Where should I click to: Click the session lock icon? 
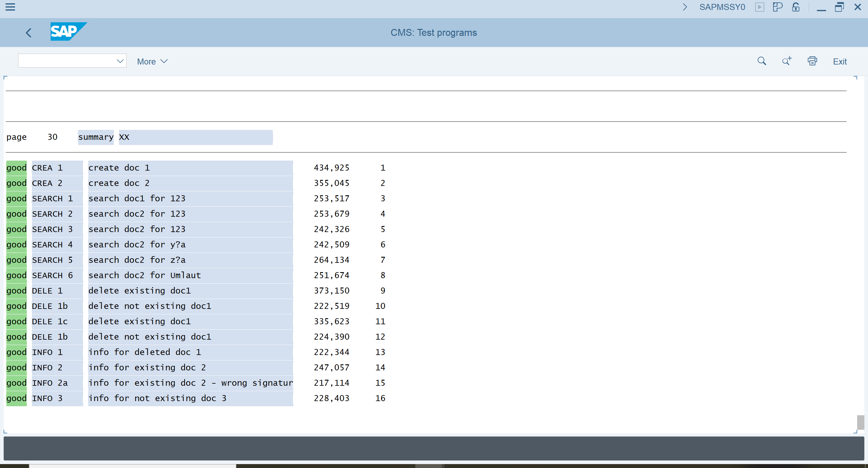click(x=796, y=7)
